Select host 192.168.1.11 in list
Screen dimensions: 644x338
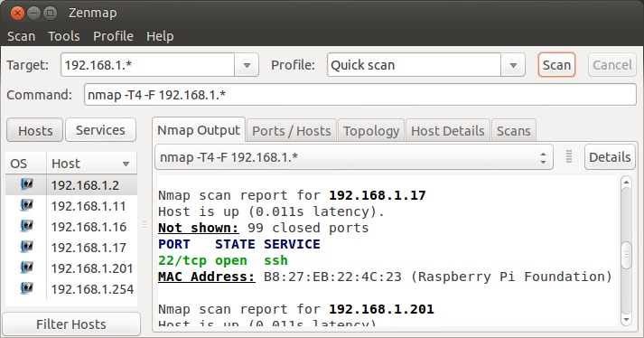[x=71, y=205]
